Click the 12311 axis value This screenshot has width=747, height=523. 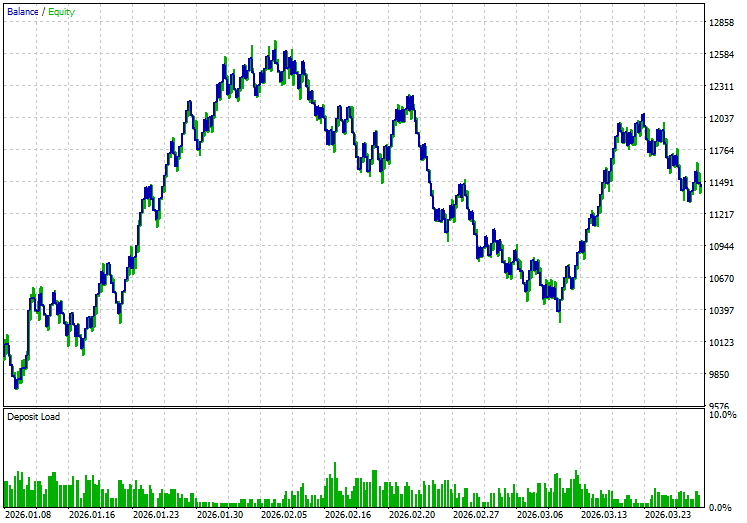(721, 86)
